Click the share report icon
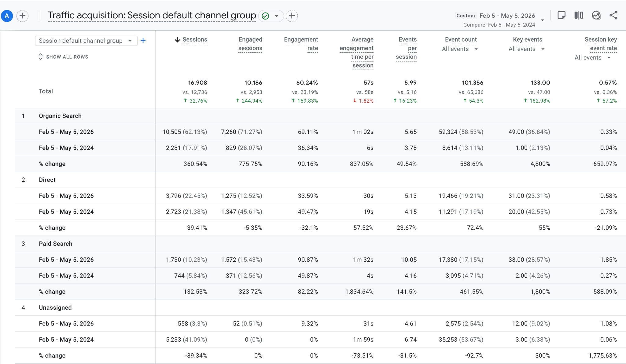This screenshot has height=364, width=626. point(613,15)
